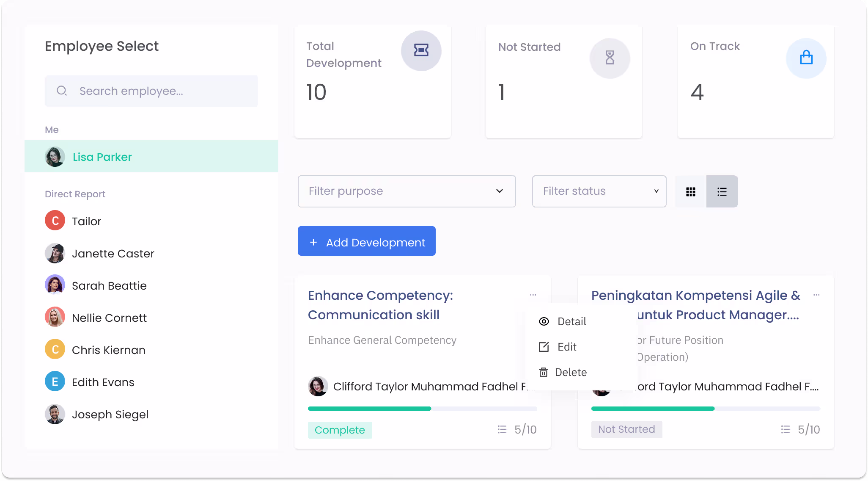Screen dimensions: 868x481
Task: Click the Total Development count 10
Action: pyautogui.click(x=316, y=92)
